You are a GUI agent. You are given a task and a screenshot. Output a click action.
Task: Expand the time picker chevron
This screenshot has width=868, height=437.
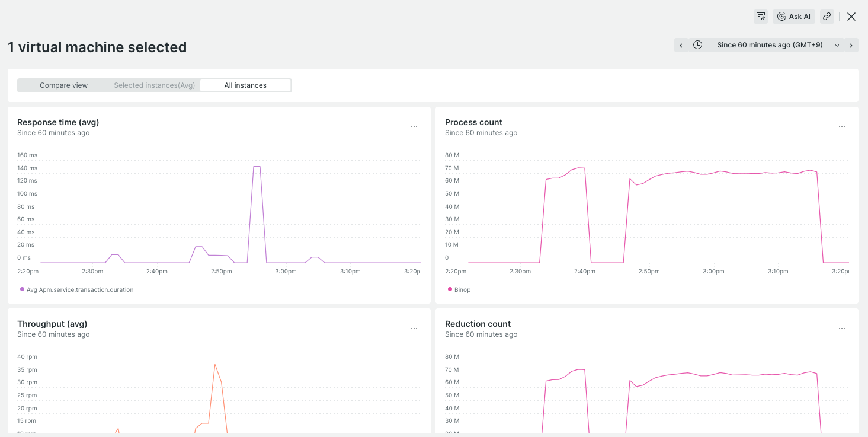click(837, 45)
